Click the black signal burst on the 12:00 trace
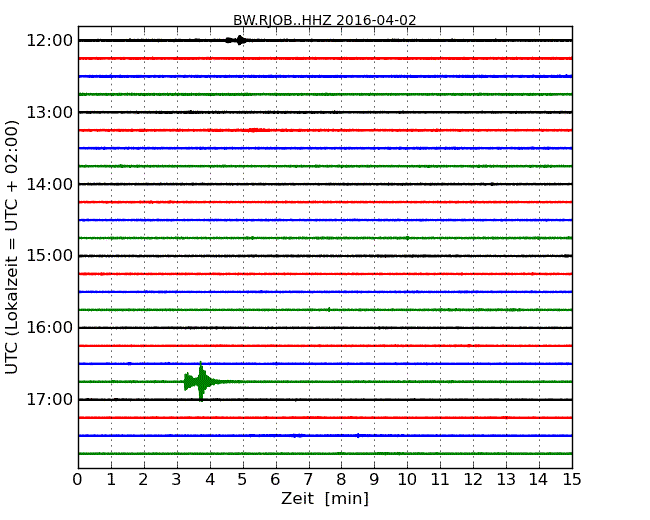 (236, 40)
